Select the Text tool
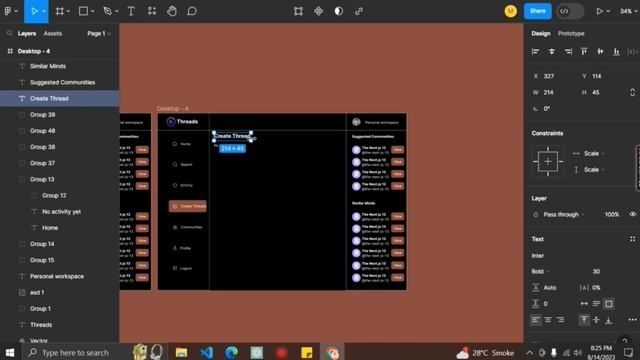Screen dimensions: 640x360 131,11
